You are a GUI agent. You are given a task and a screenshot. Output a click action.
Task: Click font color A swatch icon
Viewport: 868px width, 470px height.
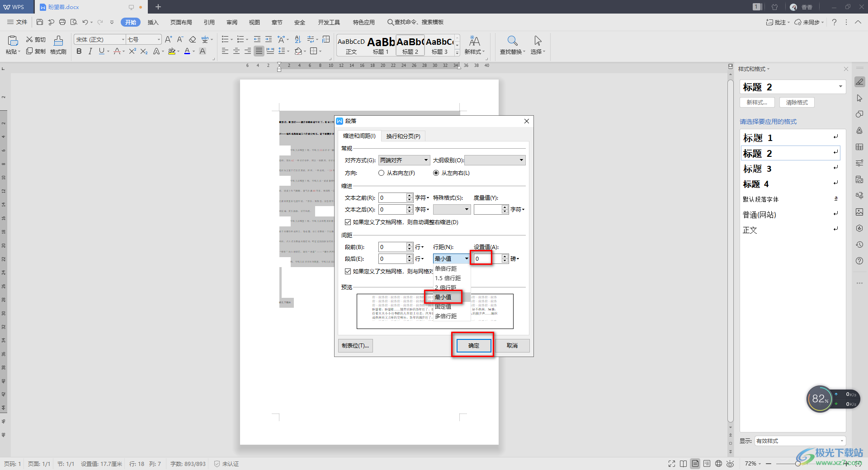tap(187, 52)
